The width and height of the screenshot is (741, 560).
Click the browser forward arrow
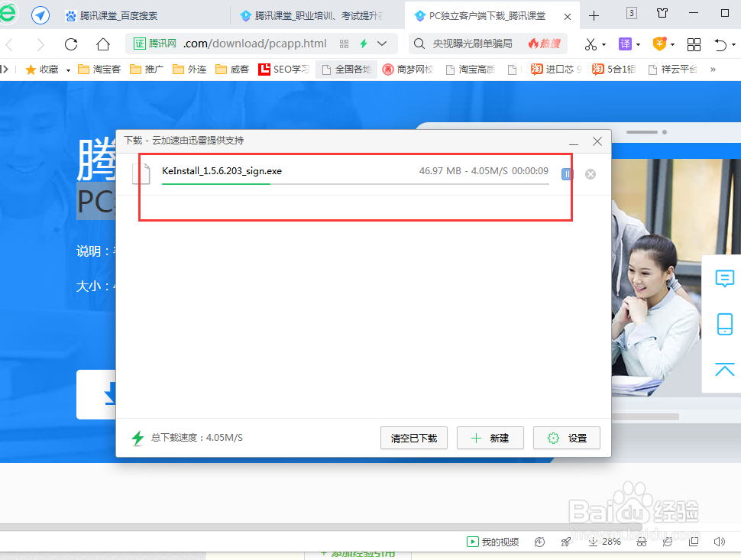pyautogui.click(x=40, y=44)
